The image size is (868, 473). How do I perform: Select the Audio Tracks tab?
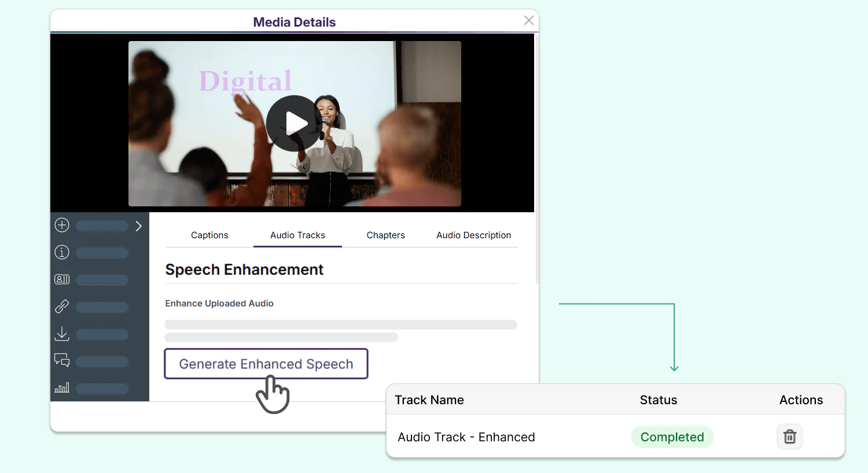(x=297, y=235)
